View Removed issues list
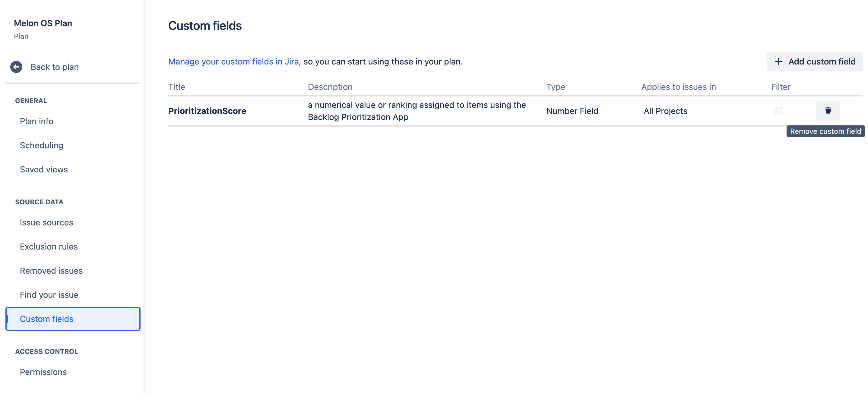Image resolution: width=868 pixels, height=393 pixels. [51, 271]
